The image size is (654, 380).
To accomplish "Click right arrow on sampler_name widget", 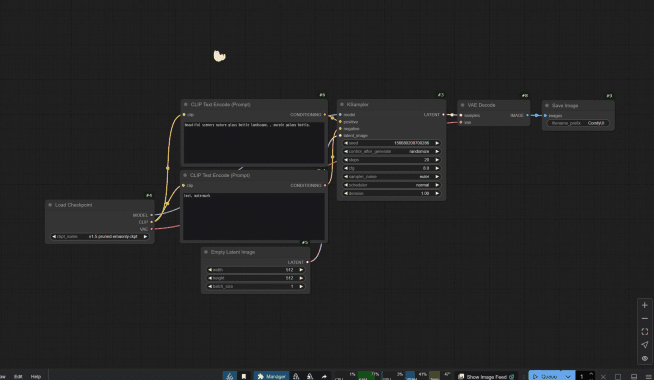I will tap(437, 176).
